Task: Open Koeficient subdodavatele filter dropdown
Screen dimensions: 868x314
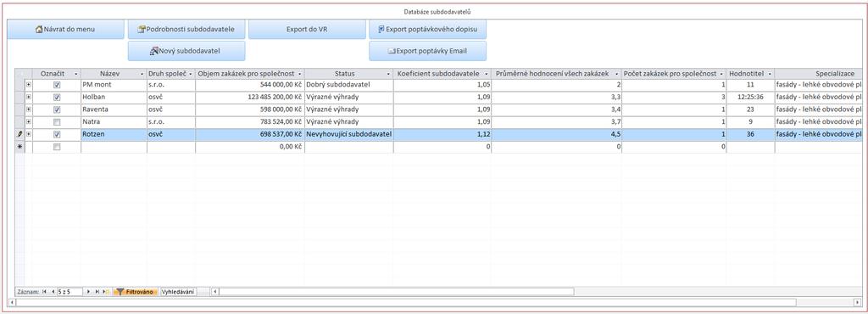Action: point(487,74)
